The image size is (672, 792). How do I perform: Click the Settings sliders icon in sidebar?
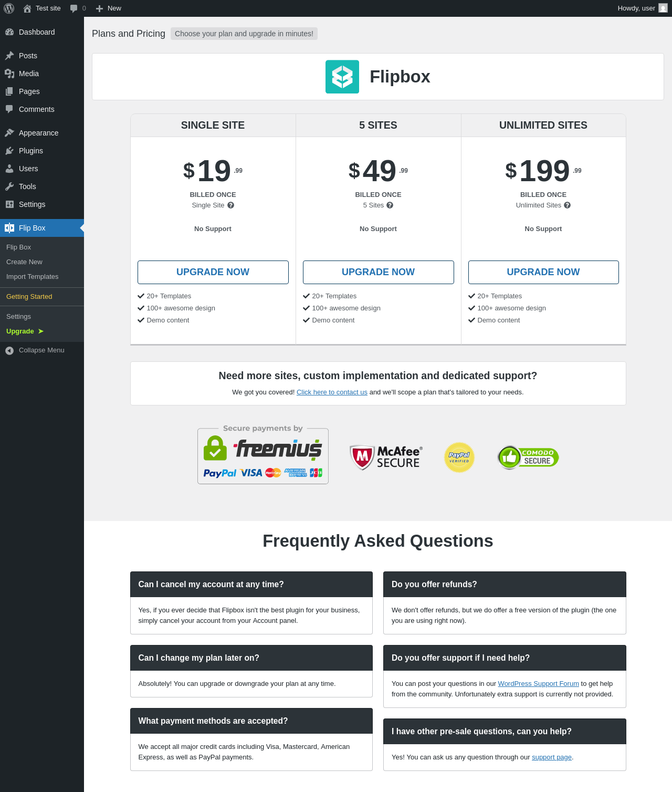pos(9,204)
